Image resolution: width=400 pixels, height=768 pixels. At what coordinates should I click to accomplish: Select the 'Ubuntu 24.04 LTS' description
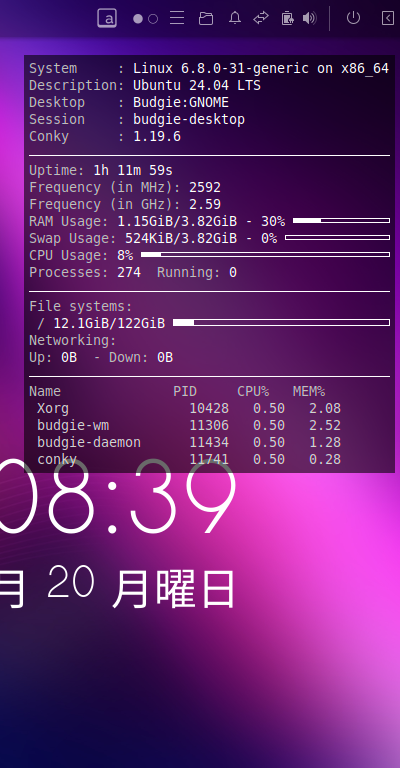[x=197, y=85]
